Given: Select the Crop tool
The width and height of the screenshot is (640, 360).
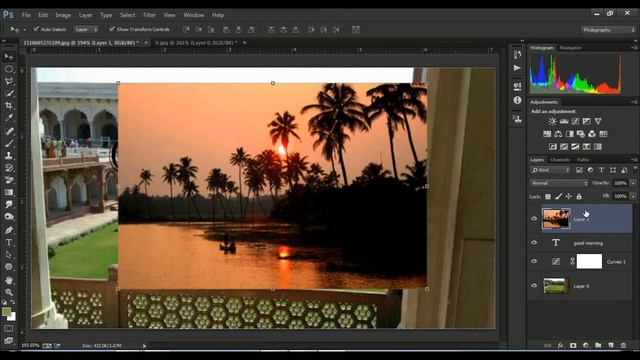Looking at the screenshot, I should [9, 106].
